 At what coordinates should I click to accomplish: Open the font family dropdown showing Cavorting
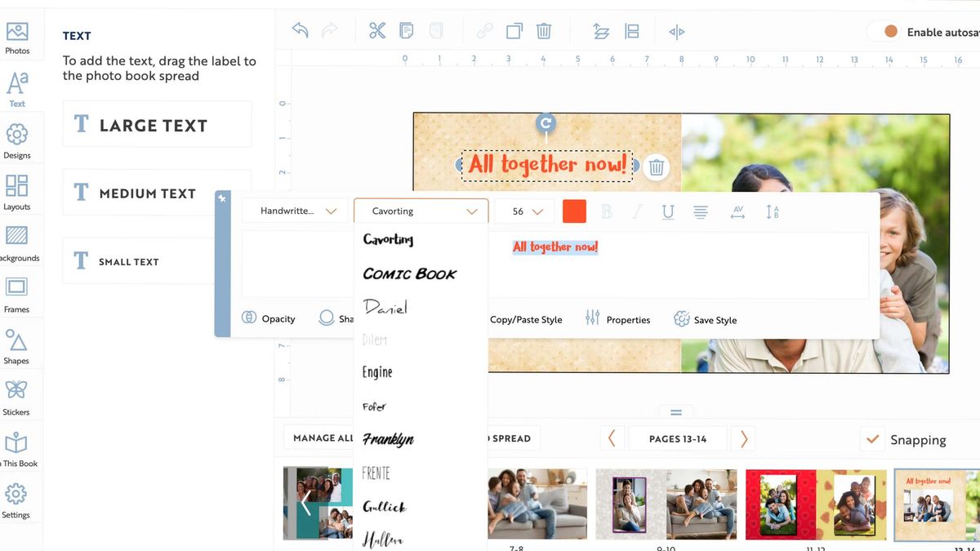click(x=421, y=211)
